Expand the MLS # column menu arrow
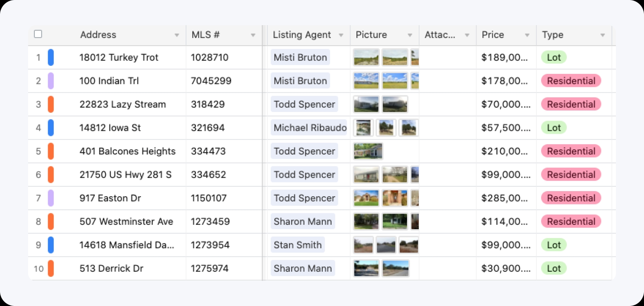Viewport: 644px width, 306px height. [x=253, y=35]
